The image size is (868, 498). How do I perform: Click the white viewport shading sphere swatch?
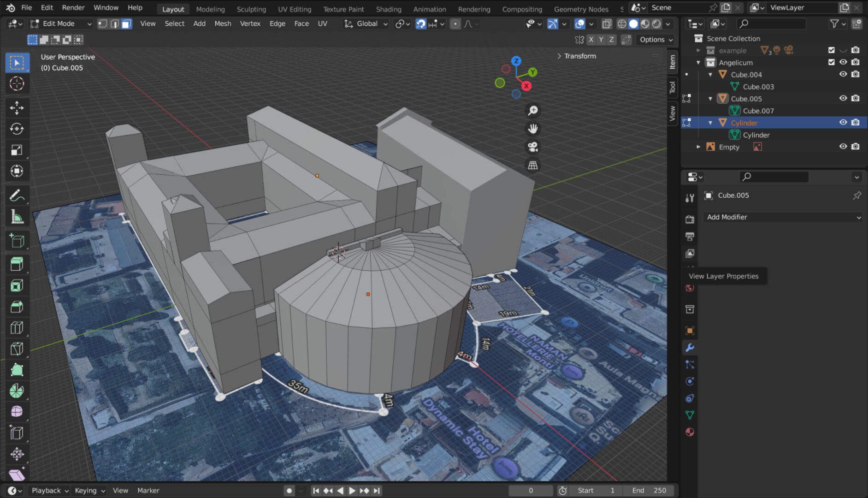pyautogui.click(x=634, y=24)
